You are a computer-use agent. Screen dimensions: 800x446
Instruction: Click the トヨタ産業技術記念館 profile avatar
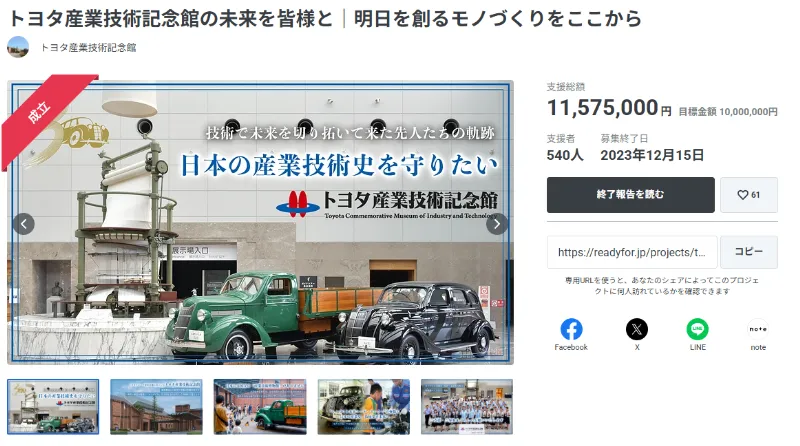(18, 47)
